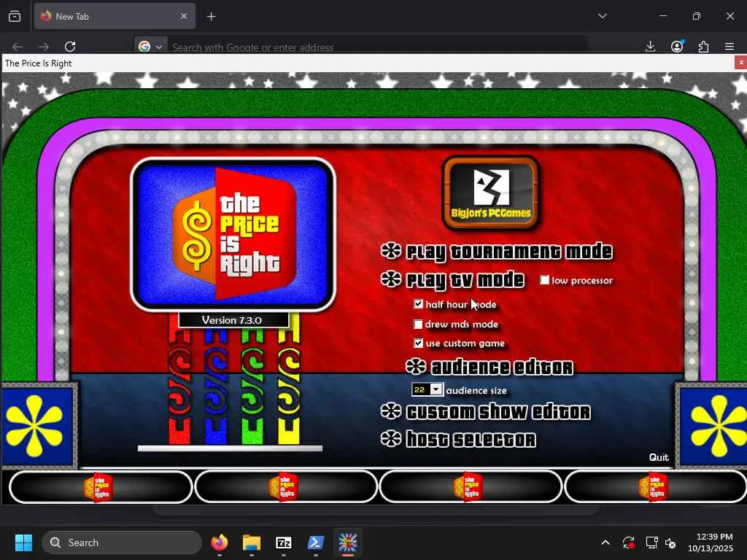The width and height of the screenshot is (747, 560).
Task: Show hidden system tray icons
Action: coord(605,542)
